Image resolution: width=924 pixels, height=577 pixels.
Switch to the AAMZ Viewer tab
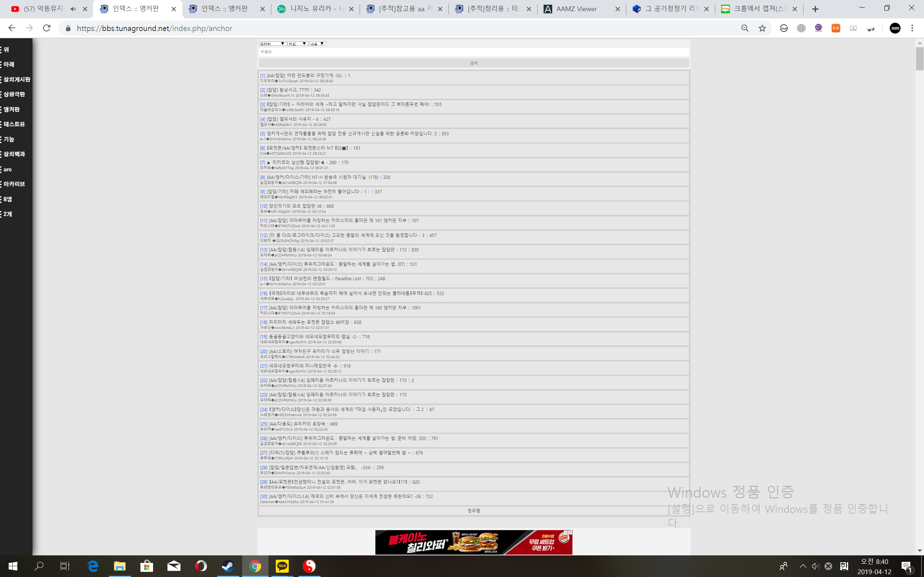pos(576,9)
